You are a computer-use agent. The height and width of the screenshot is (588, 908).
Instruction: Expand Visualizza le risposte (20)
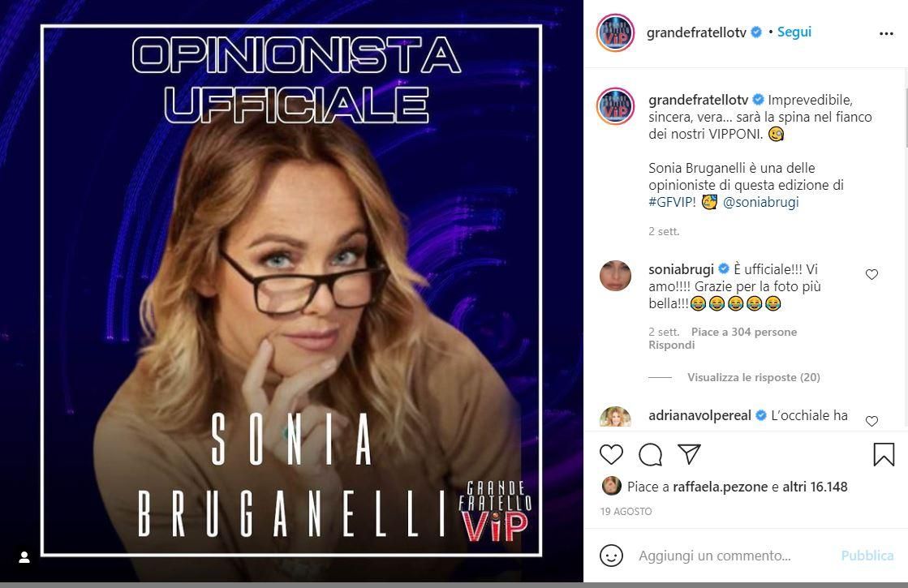[x=753, y=377]
